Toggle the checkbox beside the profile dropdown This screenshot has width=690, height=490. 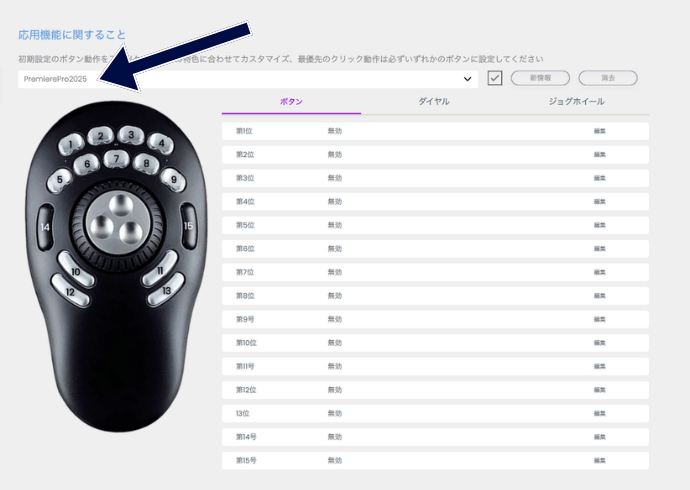coord(494,78)
